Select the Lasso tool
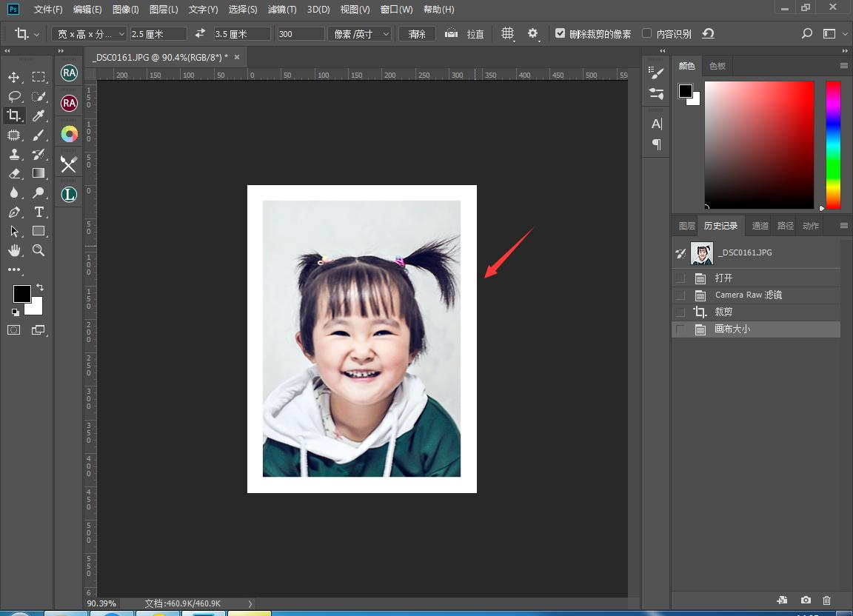Image resolution: width=853 pixels, height=616 pixels. tap(13, 96)
